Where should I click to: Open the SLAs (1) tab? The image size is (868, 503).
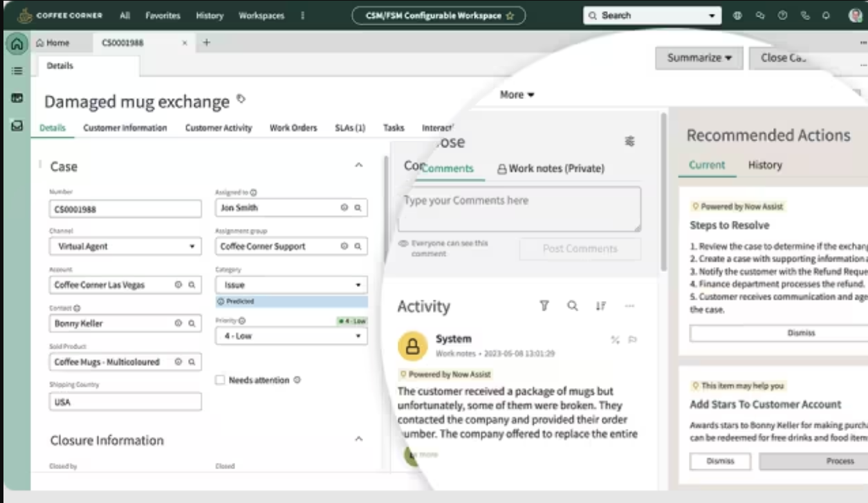(x=351, y=128)
